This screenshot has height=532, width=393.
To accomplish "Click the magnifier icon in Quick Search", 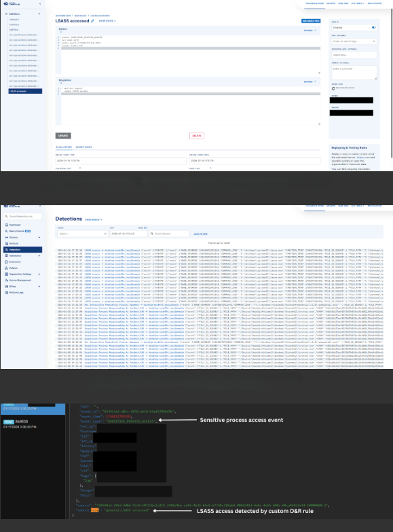I will [152, 234].
